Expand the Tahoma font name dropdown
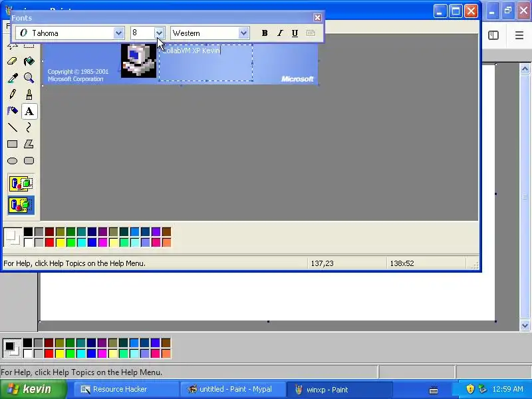 [118, 33]
